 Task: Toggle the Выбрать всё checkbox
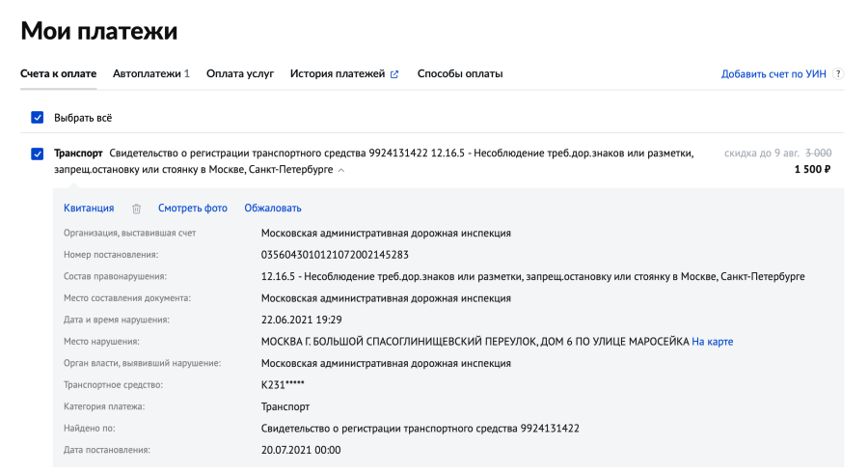pos(38,118)
